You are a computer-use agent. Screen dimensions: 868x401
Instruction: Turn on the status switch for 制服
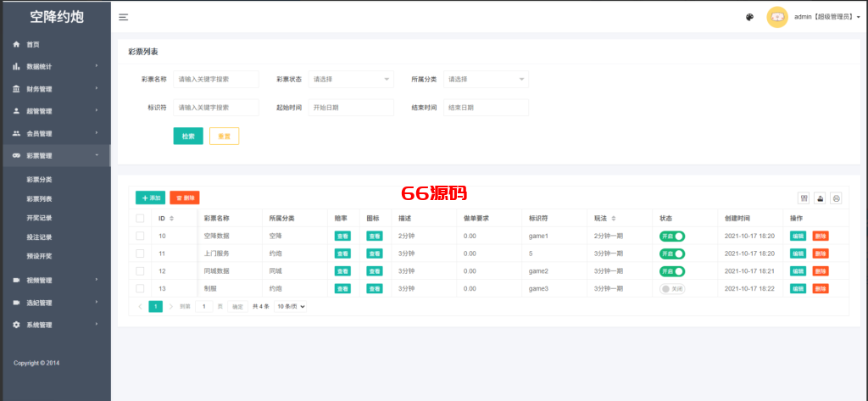pos(672,288)
